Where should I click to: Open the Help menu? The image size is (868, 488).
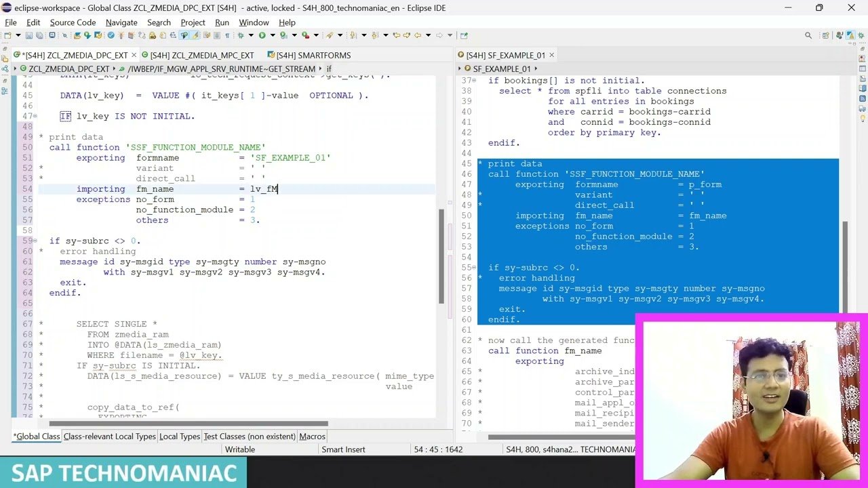287,22
